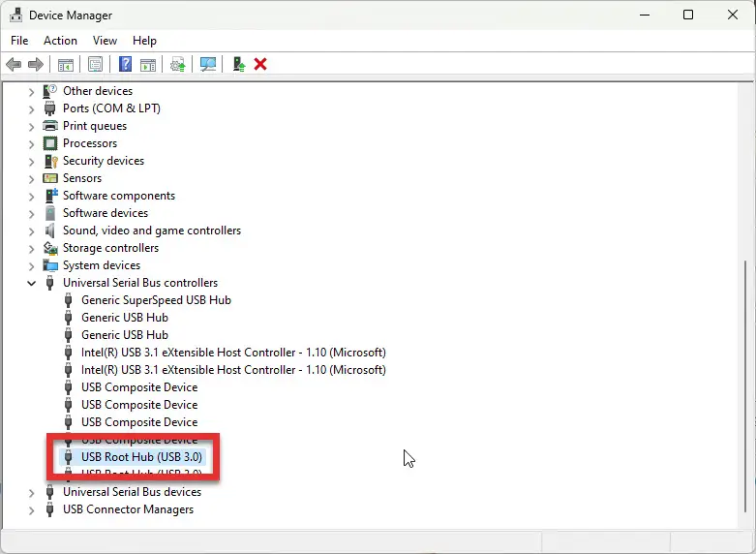Select first Intel USB 3.1 eXtensible Host Controller
The height and width of the screenshot is (554, 756).
233,353
